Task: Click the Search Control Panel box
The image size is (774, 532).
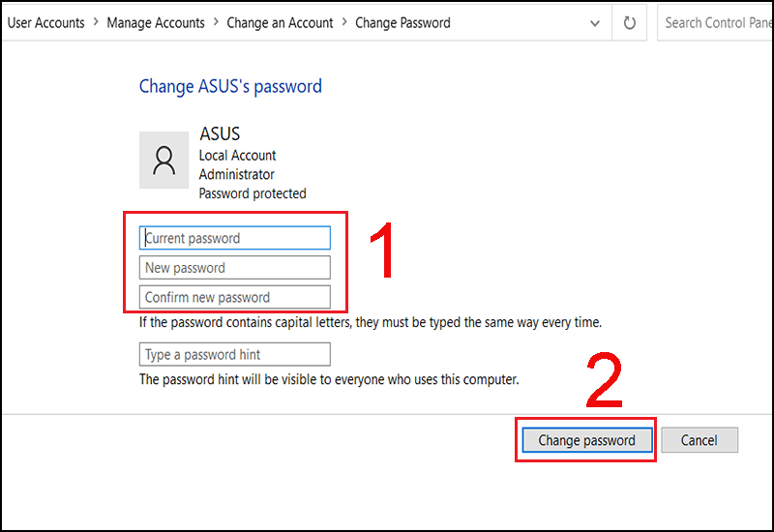Action: click(715, 22)
